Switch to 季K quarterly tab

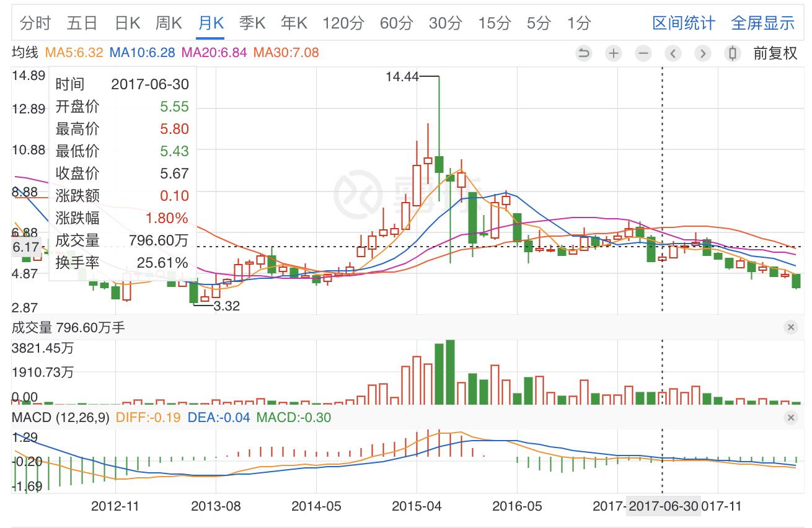click(252, 24)
